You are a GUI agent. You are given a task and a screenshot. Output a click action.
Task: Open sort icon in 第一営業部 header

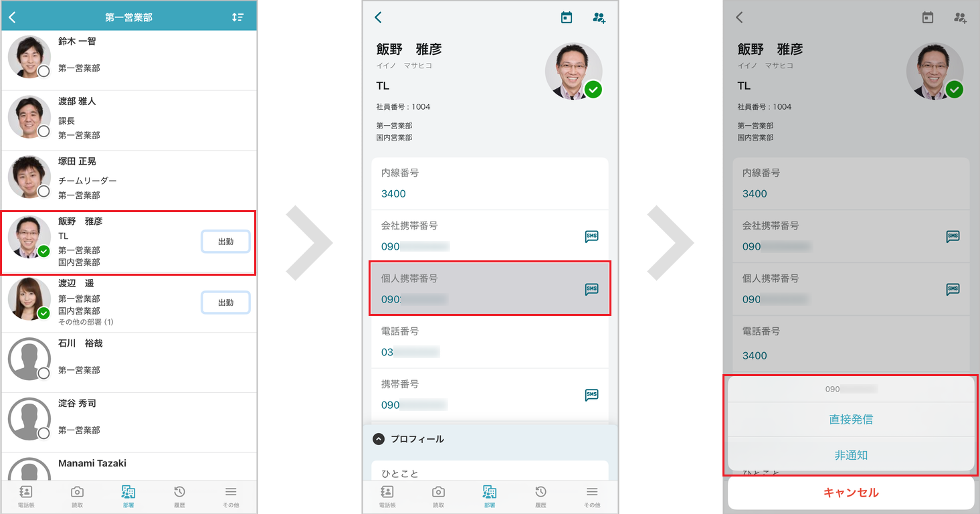[237, 17]
